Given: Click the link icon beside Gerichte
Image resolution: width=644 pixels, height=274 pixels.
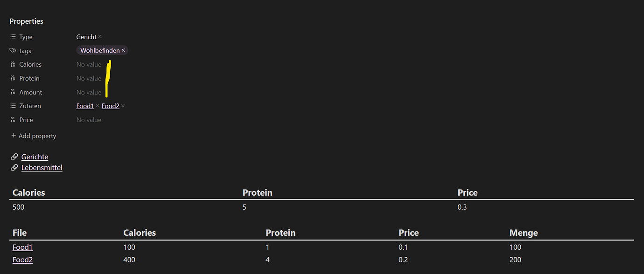Looking at the screenshot, I should click(14, 157).
